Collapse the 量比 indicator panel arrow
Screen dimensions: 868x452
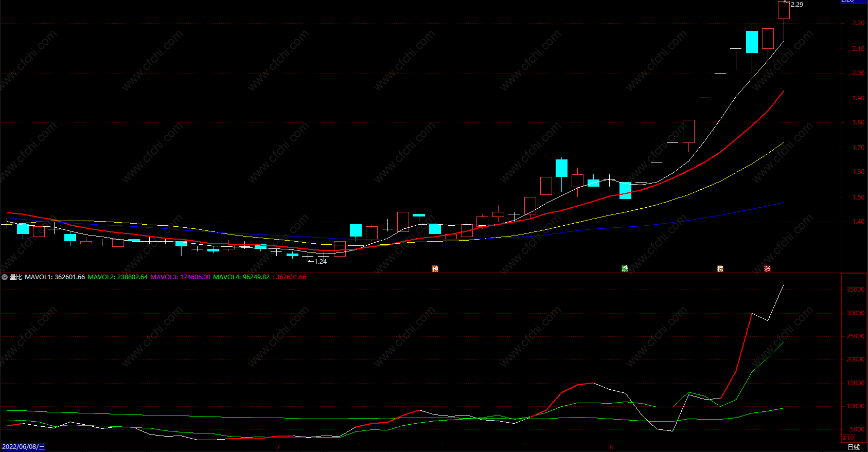coord(5,277)
